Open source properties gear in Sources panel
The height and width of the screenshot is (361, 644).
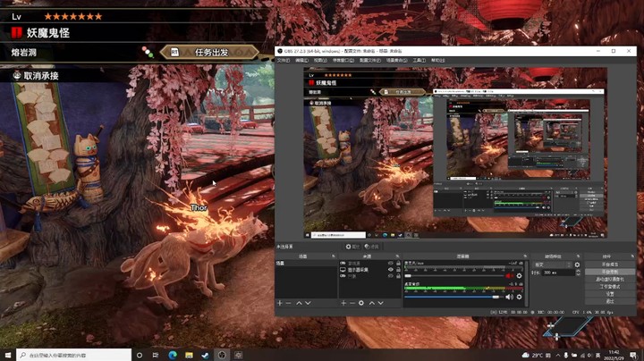(x=361, y=303)
